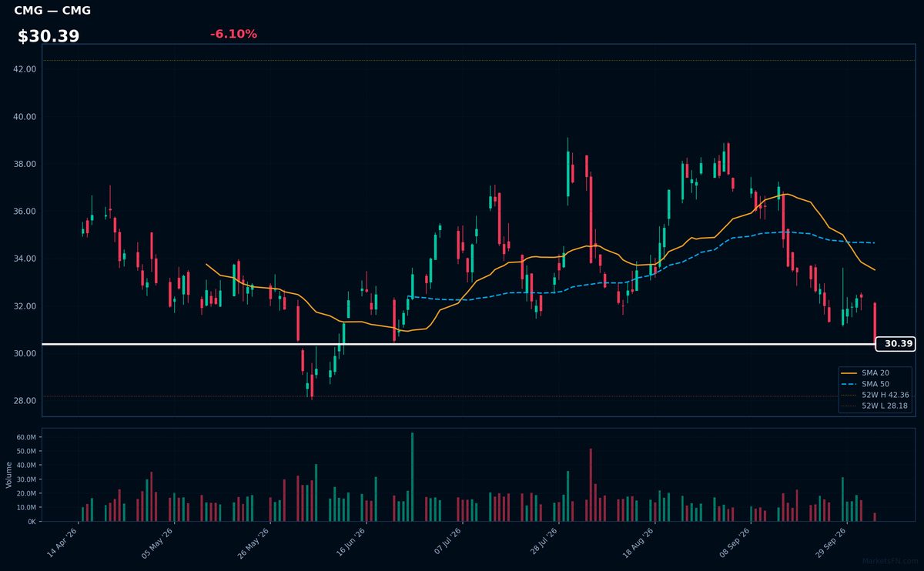Viewport: 924px width, 571px height.
Task: Click the 26 May '26 date label
Action: pyautogui.click(x=254, y=542)
